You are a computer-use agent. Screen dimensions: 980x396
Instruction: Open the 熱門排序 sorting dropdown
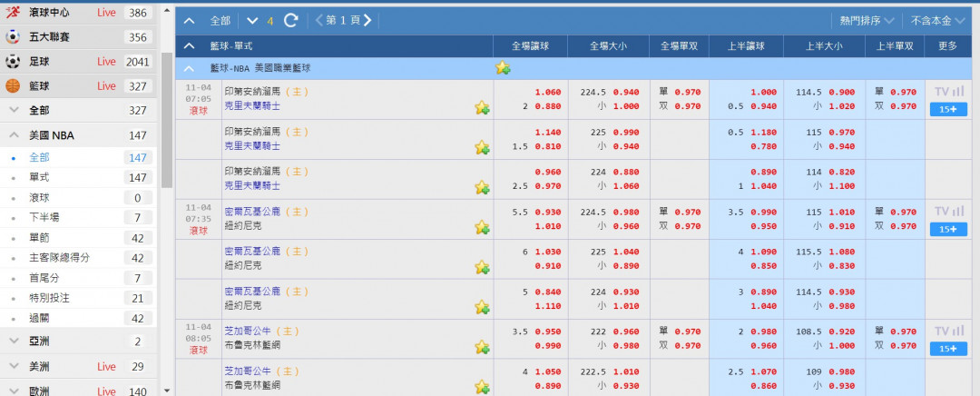click(x=867, y=21)
